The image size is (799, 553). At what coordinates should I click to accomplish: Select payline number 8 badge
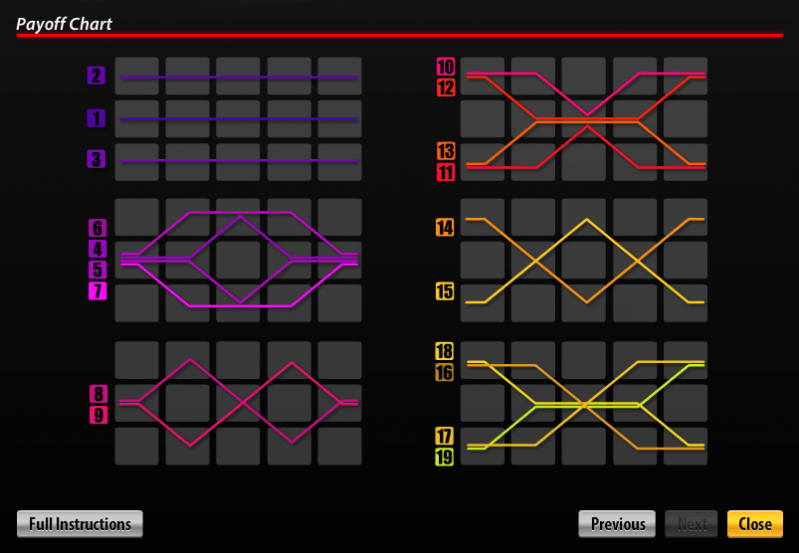98,394
